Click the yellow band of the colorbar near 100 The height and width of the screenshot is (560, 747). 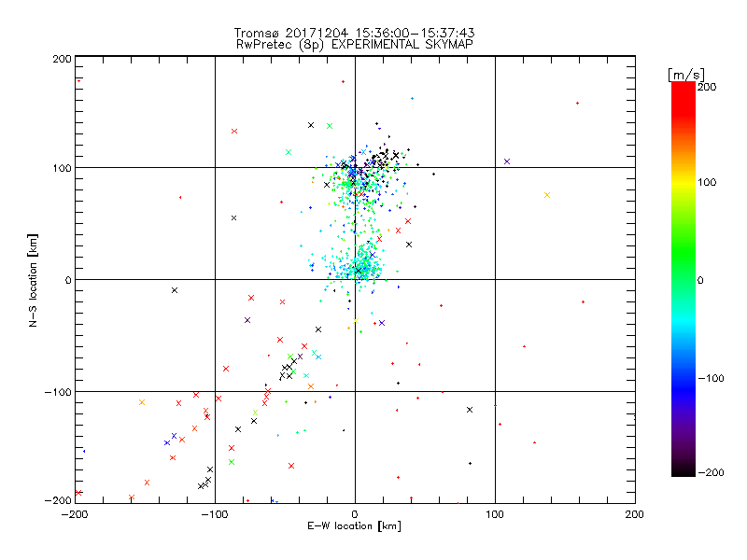[x=684, y=183]
